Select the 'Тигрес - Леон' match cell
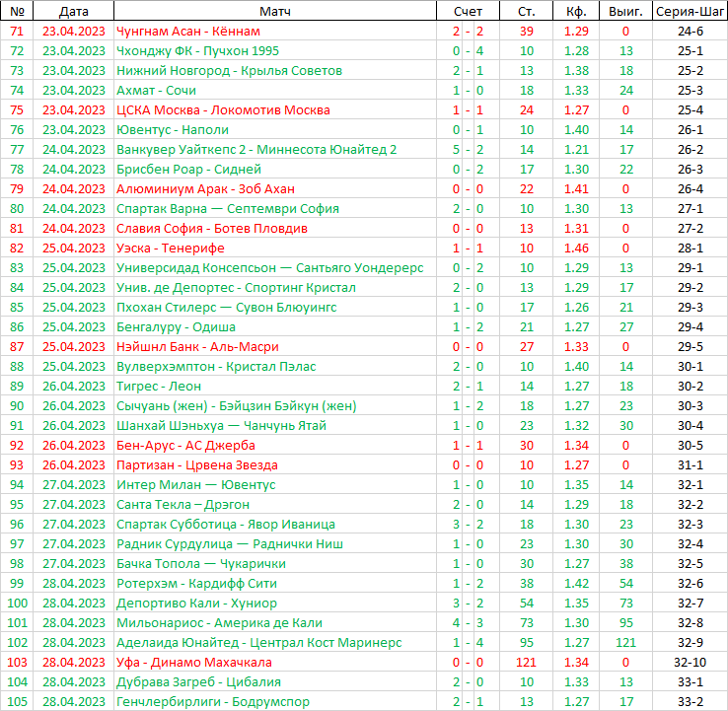This screenshot has height=711, width=728. (160, 386)
